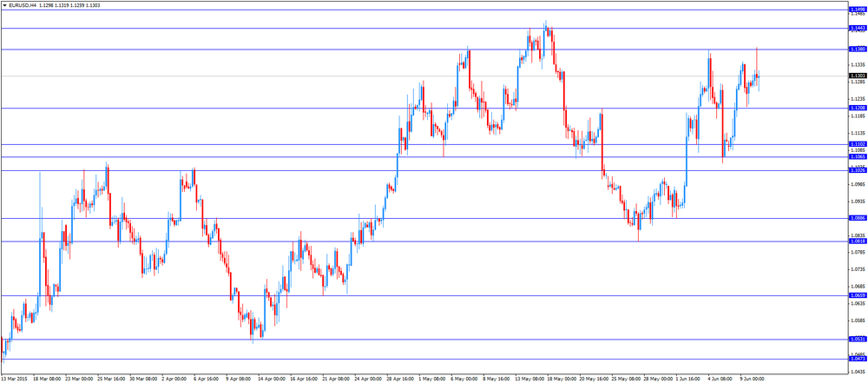Click the 13 Mar 2015 date label
Viewport: 868px width, 383px height.
coord(13,379)
